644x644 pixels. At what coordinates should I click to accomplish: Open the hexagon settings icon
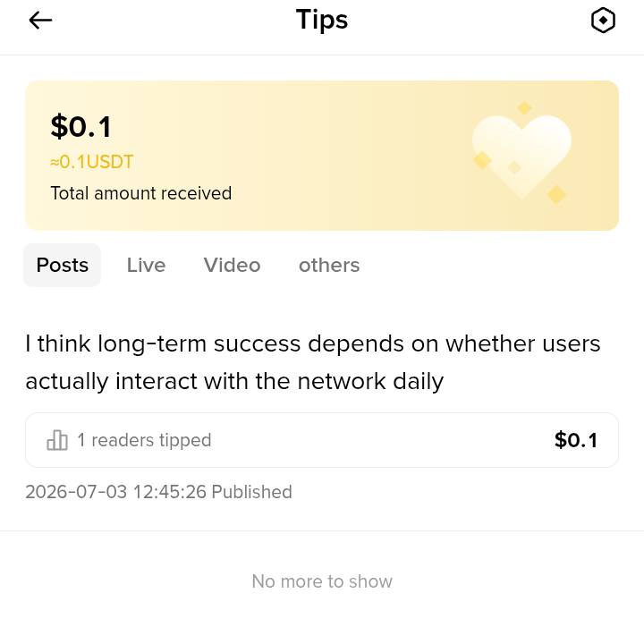(603, 20)
